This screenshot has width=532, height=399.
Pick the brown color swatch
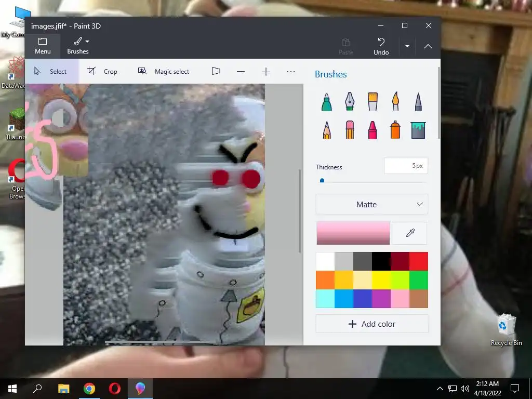419,299
